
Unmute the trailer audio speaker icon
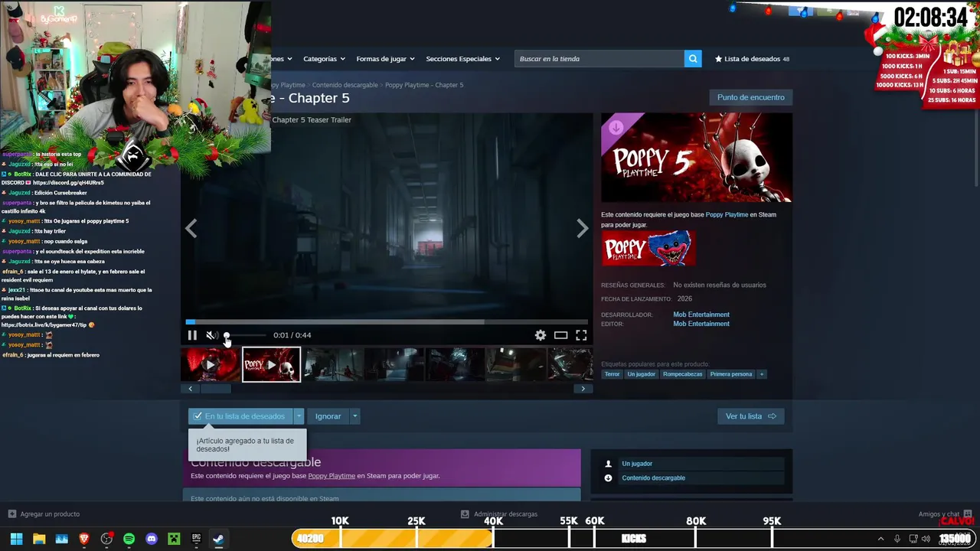coord(211,335)
